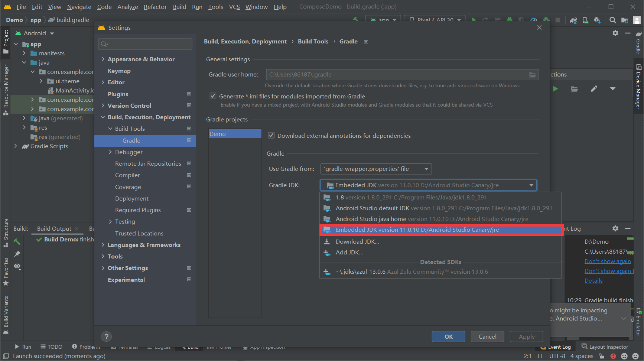
Task: Select azul-13.0.6 detected SDK
Action: pyautogui.click(x=440, y=272)
